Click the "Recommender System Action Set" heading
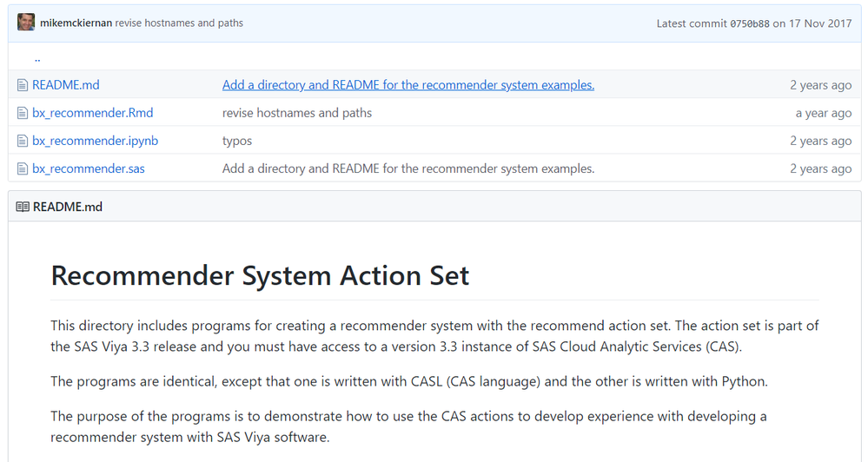Image resolution: width=868 pixels, height=462 pixels. coord(260,275)
